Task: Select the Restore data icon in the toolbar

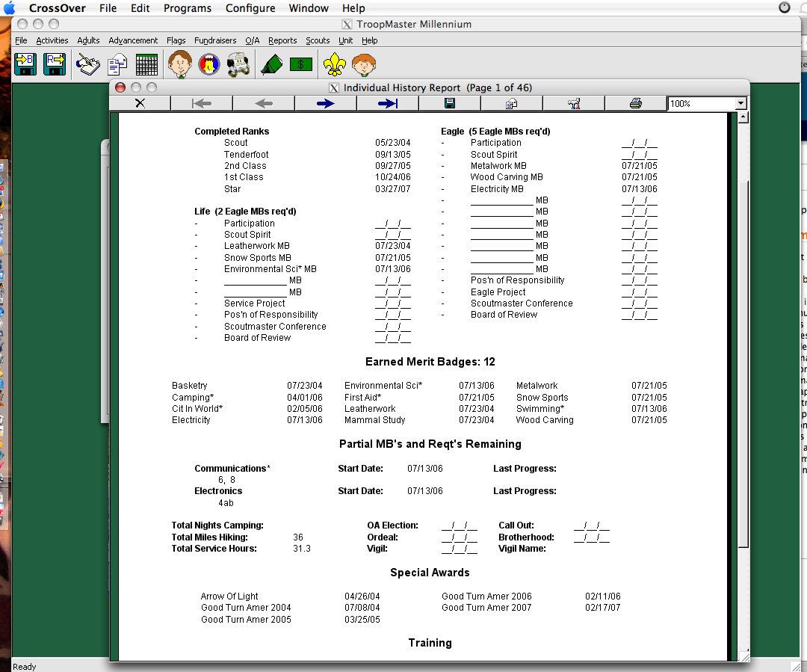Action: 54,64
